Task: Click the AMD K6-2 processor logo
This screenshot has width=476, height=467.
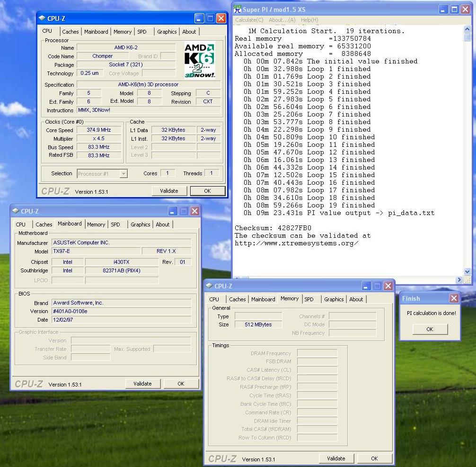Action: (x=200, y=60)
